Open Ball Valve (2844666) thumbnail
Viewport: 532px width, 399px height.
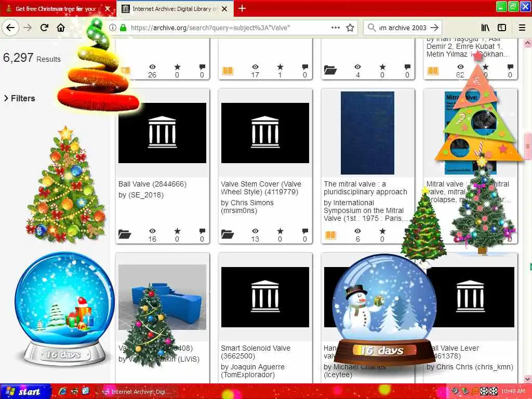[162, 133]
